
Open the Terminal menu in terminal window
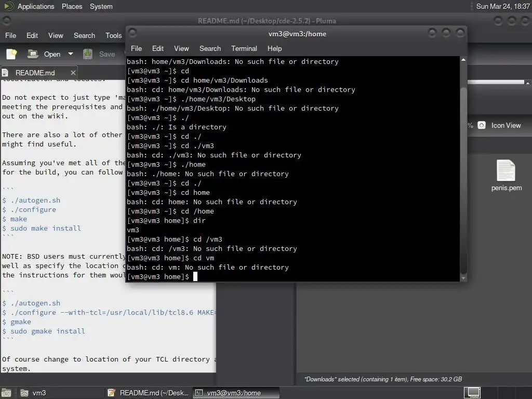tap(244, 48)
